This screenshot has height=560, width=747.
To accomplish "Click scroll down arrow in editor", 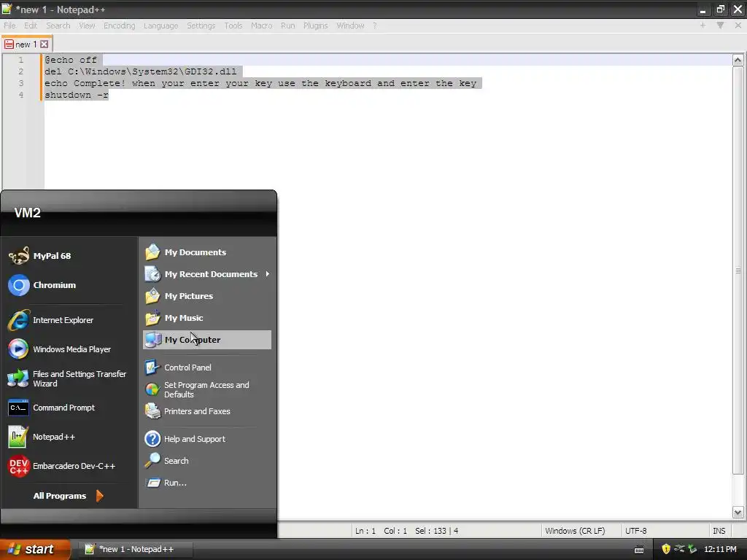I will (738, 513).
